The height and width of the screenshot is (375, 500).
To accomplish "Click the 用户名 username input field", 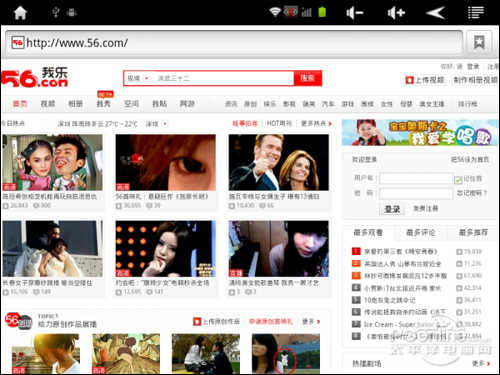I will pyautogui.click(x=416, y=178).
